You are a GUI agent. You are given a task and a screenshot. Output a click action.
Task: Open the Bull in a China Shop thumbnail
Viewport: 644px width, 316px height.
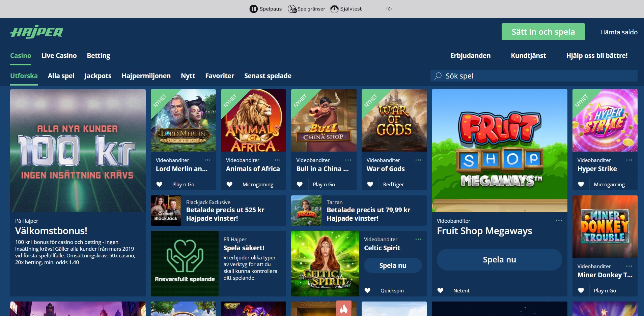point(324,120)
